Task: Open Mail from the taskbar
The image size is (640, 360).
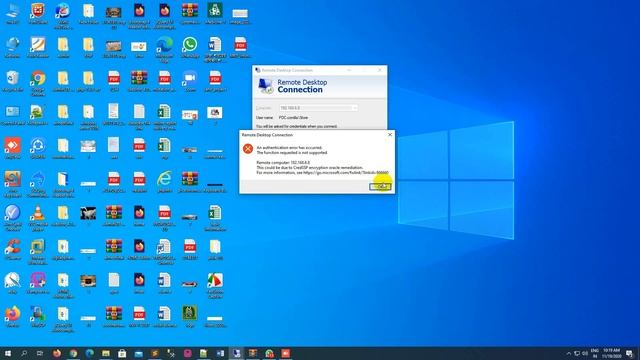Action: point(138,353)
